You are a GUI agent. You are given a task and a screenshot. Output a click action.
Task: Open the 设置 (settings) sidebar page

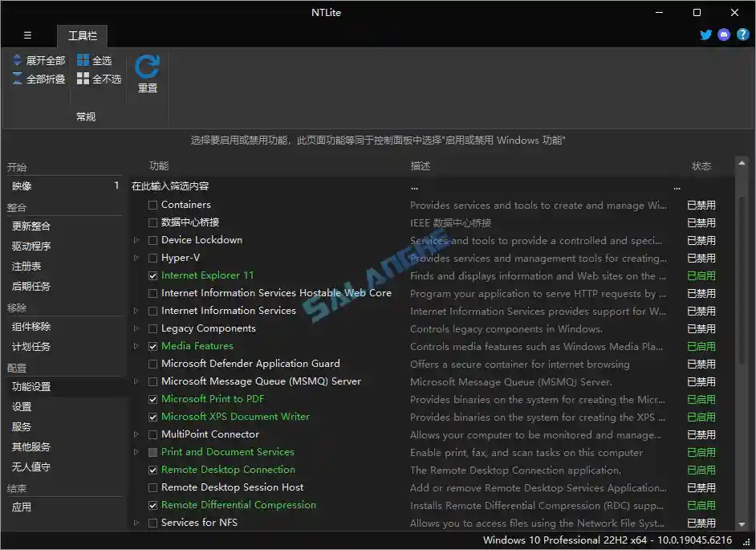(x=23, y=406)
